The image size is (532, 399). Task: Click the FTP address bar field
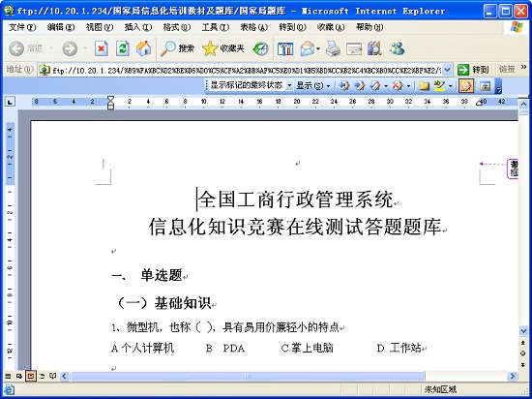tap(246, 70)
